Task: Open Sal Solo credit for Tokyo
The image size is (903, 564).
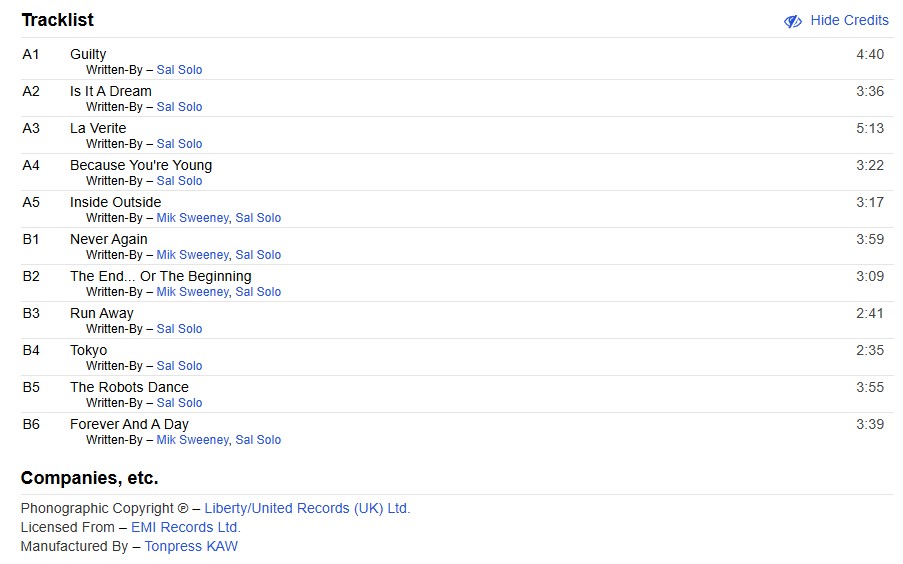Action: 179,366
